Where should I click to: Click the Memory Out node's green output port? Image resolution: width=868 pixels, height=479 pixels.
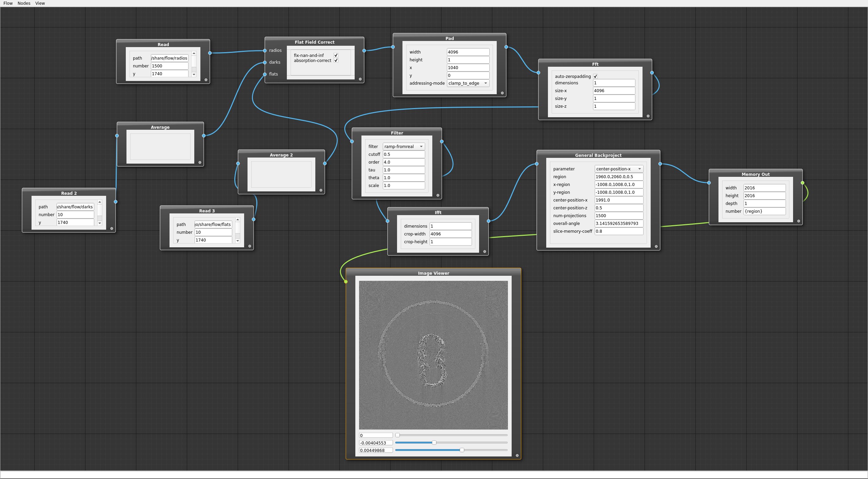pos(803,183)
